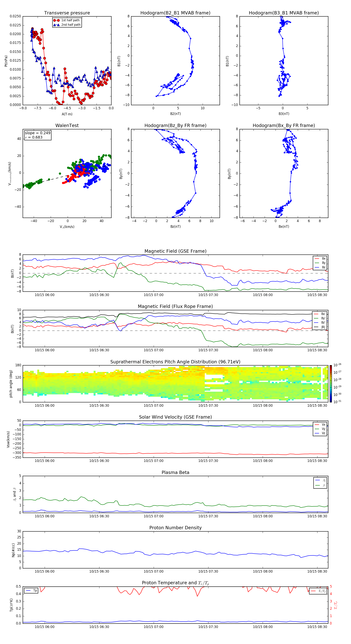351x644 pixels.
Task: Click the 'Bz' legend entry in GSE panel
Action: tap(320, 267)
